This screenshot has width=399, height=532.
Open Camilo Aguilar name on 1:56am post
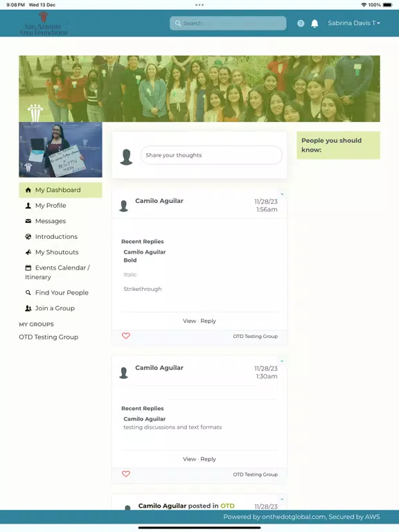[159, 201]
